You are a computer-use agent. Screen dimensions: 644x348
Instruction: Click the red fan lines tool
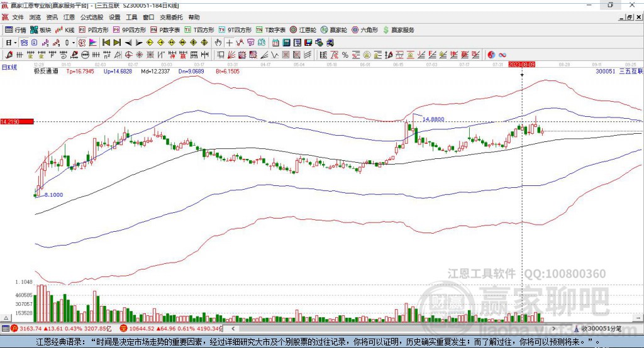click(x=231, y=55)
